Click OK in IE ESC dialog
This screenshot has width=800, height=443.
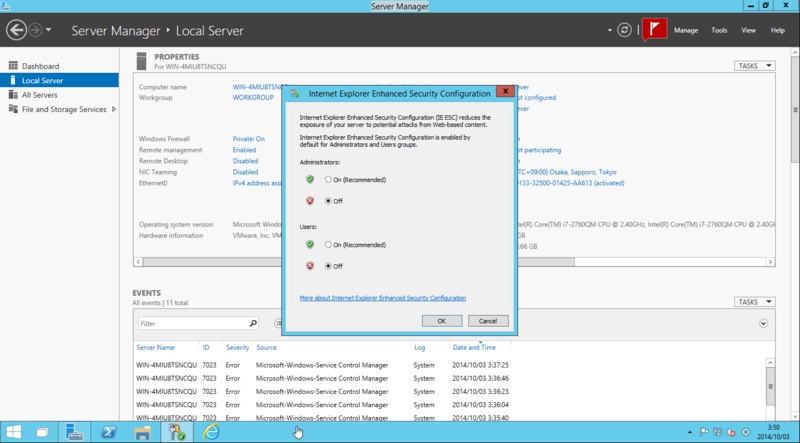click(x=442, y=321)
